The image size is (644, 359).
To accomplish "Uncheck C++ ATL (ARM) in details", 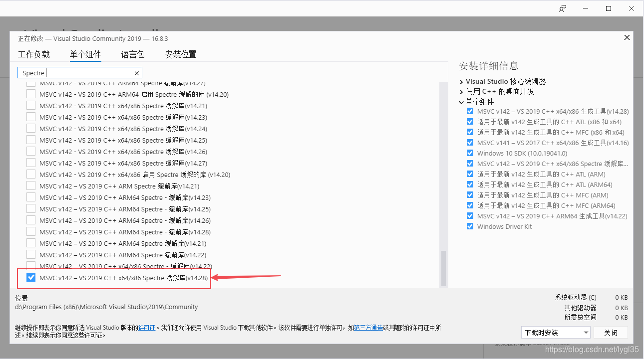I will point(470,174).
